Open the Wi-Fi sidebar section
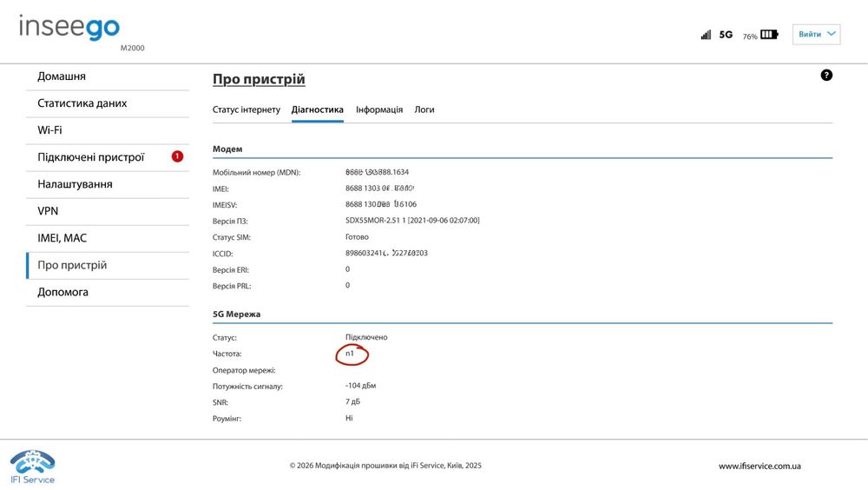 108,130
